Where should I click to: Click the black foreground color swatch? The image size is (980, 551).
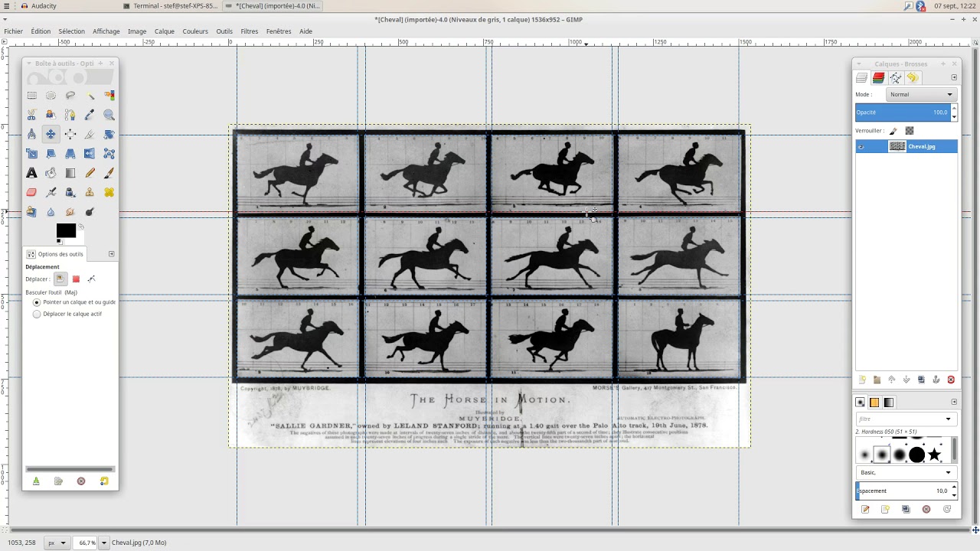(65, 230)
